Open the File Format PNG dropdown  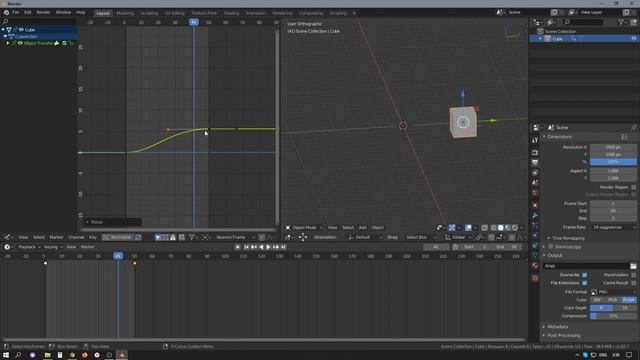(x=613, y=292)
